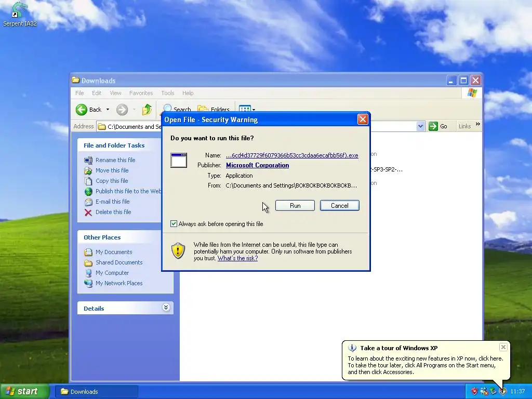Click the security shield tray icon
Viewport: 532px width, 399px height.
pos(474,392)
